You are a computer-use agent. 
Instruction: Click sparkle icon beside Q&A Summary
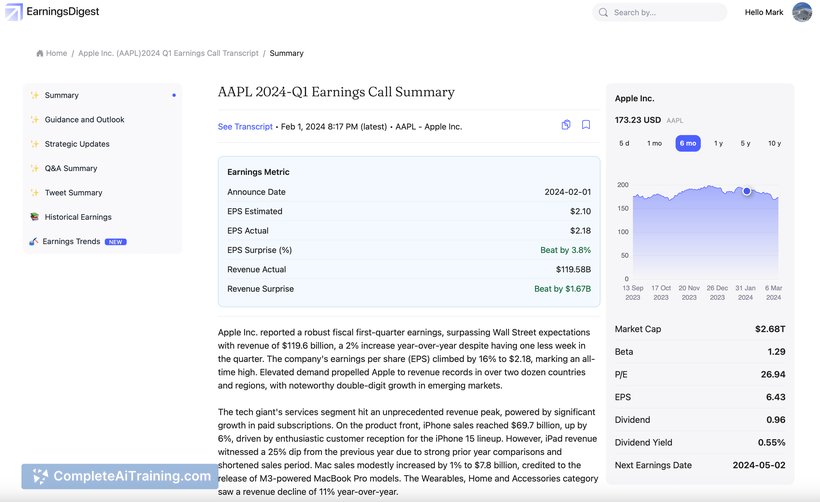[x=35, y=168]
